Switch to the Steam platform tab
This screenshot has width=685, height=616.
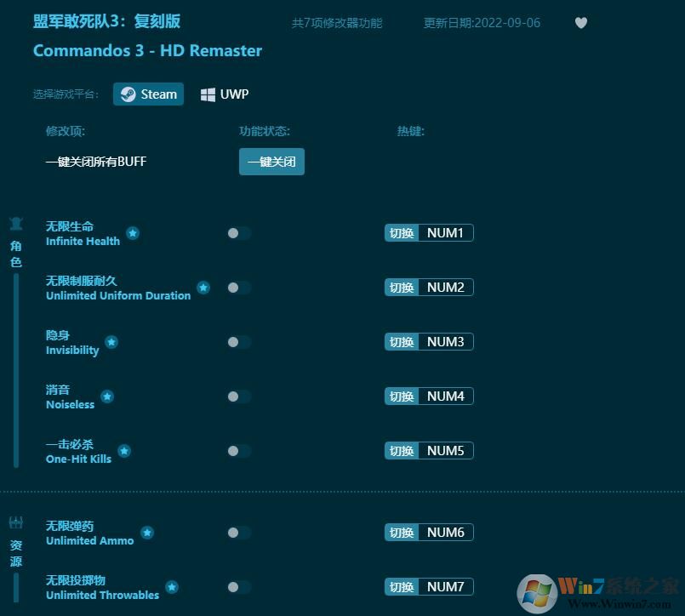tap(148, 94)
